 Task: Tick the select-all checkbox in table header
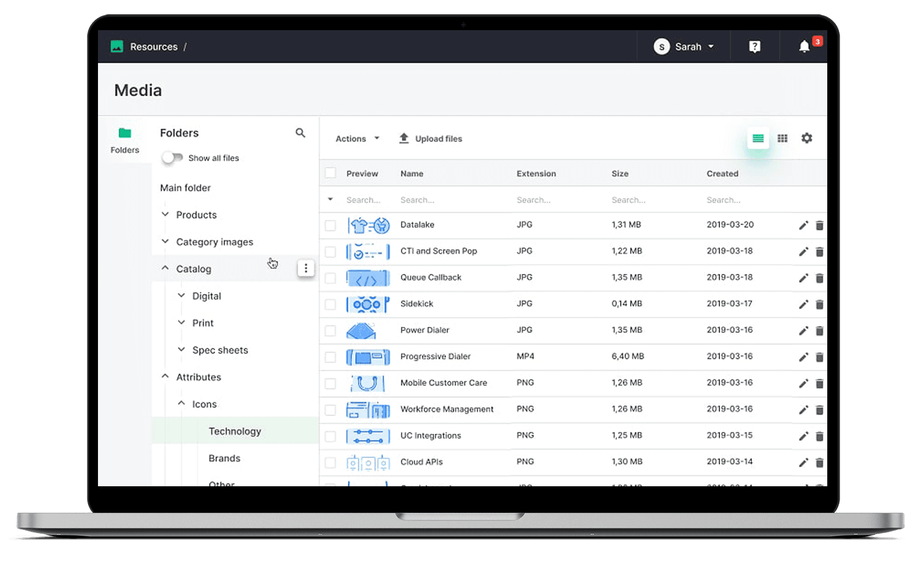point(331,174)
